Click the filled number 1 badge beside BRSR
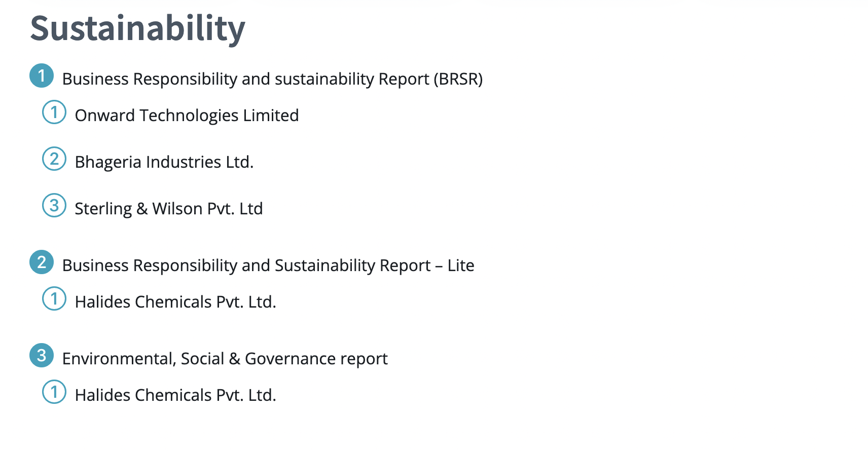The height and width of the screenshot is (451, 868). (42, 76)
